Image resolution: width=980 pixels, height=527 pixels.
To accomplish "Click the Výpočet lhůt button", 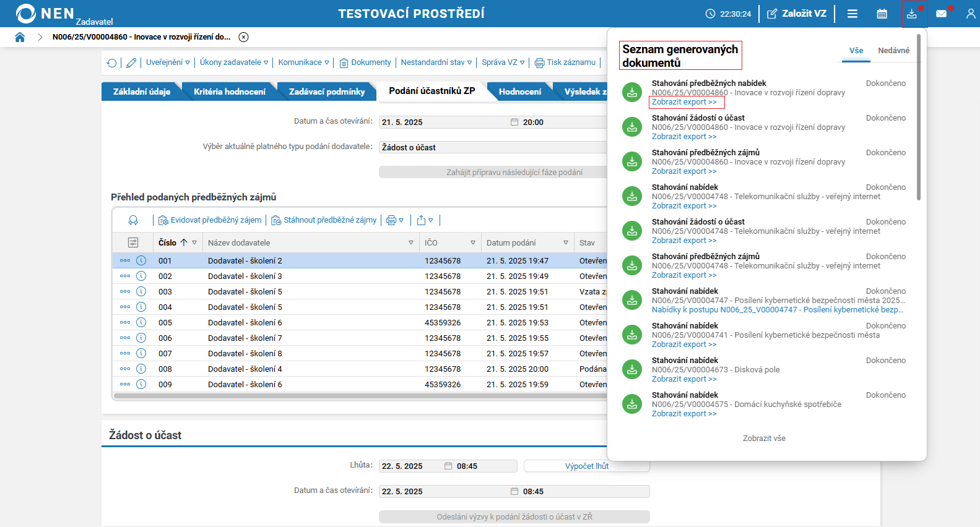I will coord(586,466).
